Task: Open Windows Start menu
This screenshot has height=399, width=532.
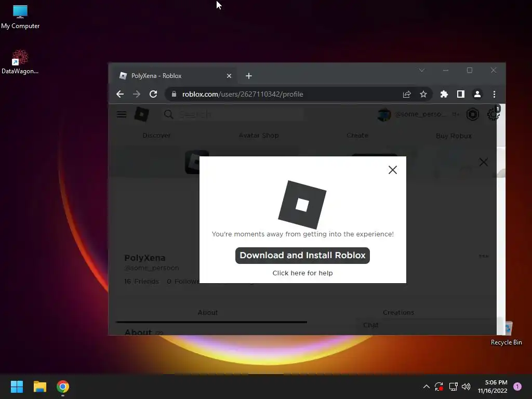Action: (x=17, y=387)
